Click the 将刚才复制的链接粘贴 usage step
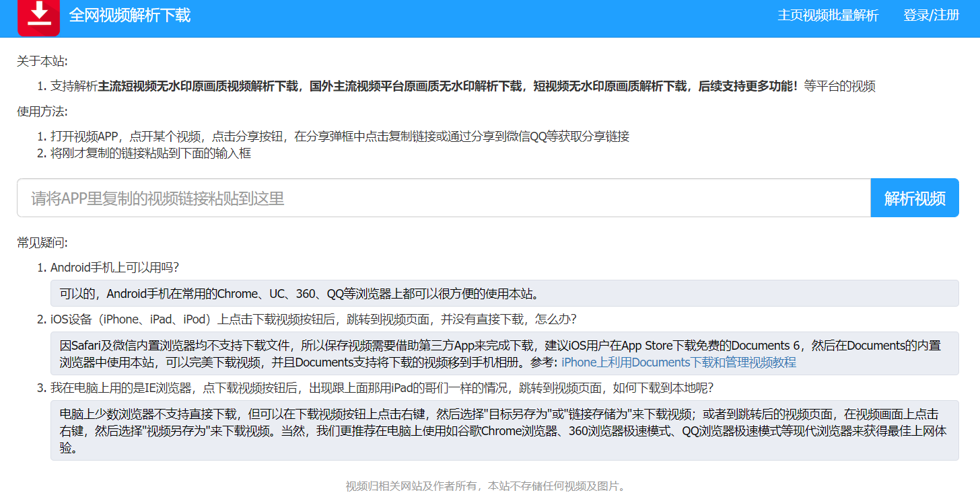 [151, 153]
